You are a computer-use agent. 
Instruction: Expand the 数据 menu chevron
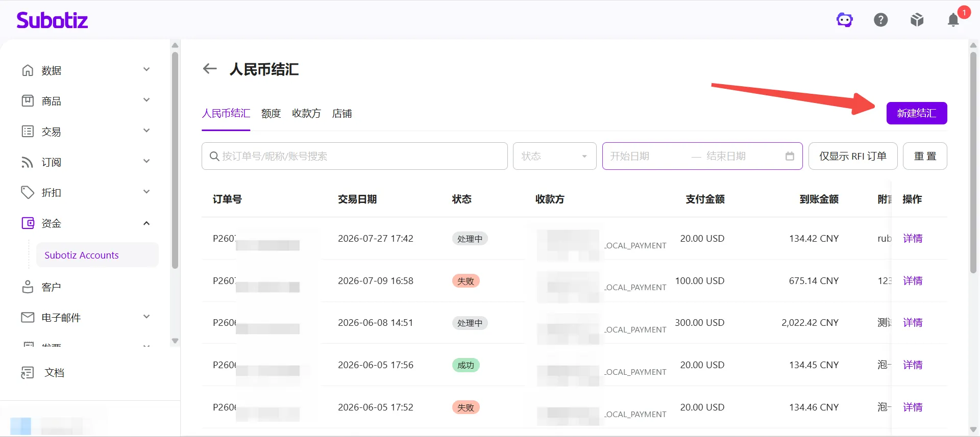[x=146, y=69]
